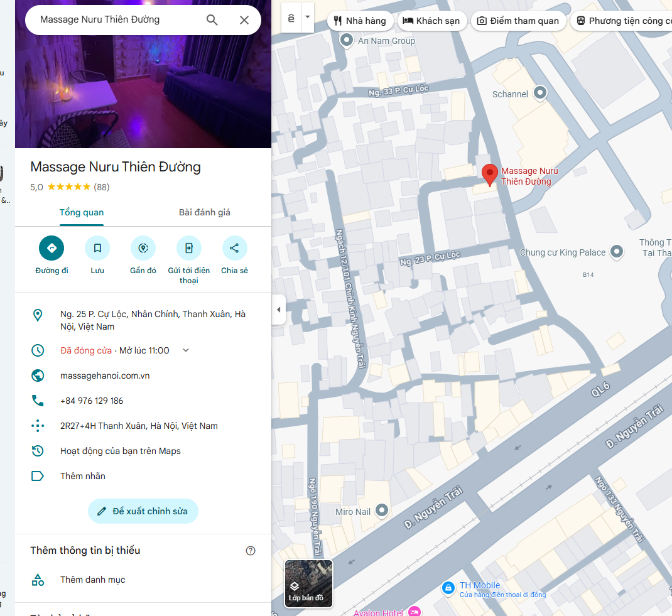The width and height of the screenshot is (672, 616).
Task: Expand opening hours chevron
Action: click(x=186, y=350)
